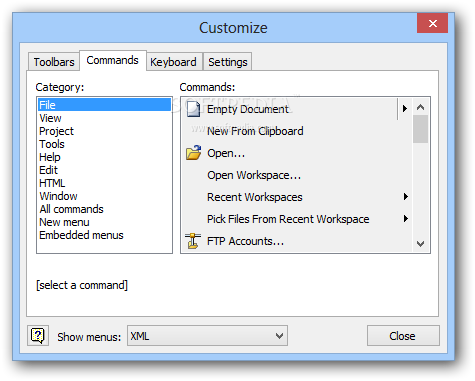
Task: Click the Close button
Action: [x=403, y=336]
